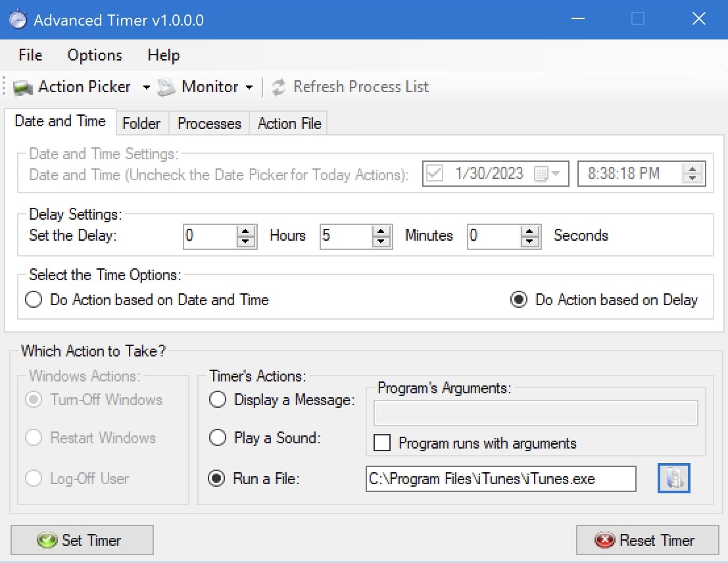The width and height of the screenshot is (728, 563).
Task: Click the Reset Timer button
Action: [648, 540]
